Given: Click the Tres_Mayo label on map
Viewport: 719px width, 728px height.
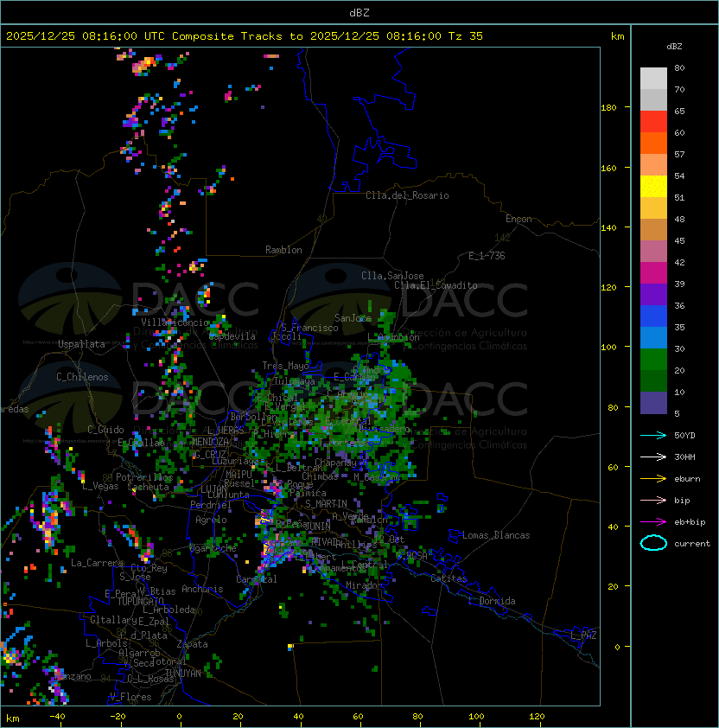Looking at the screenshot, I should [x=285, y=366].
